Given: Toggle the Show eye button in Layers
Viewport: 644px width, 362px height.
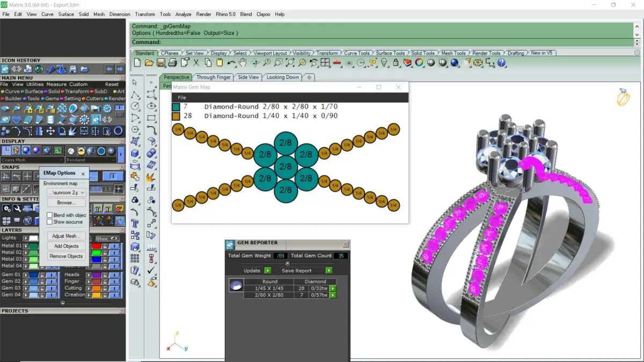Looking at the screenshot, I should [x=107, y=239].
